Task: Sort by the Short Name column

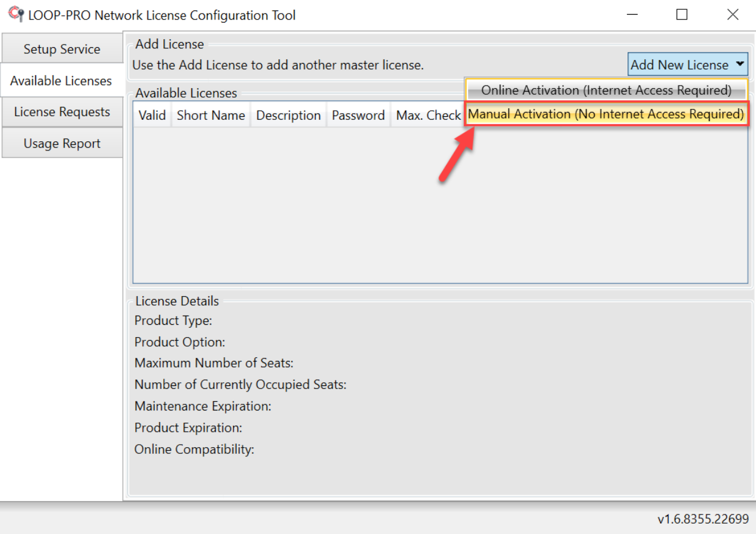Action: [210, 114]
